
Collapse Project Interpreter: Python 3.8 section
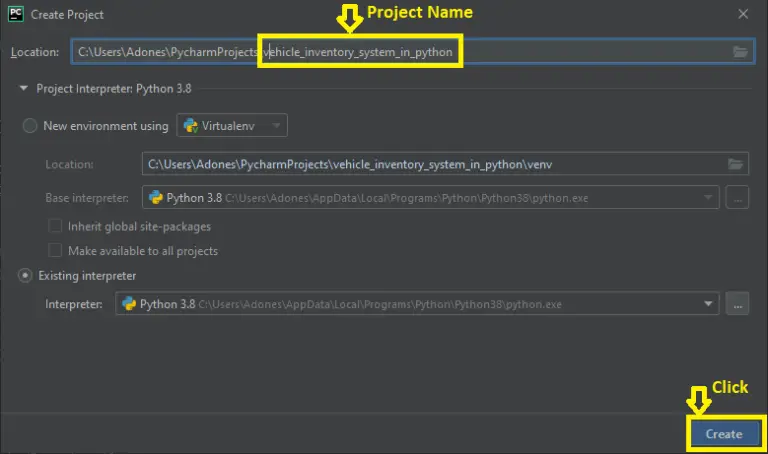(x=23, y=88)
